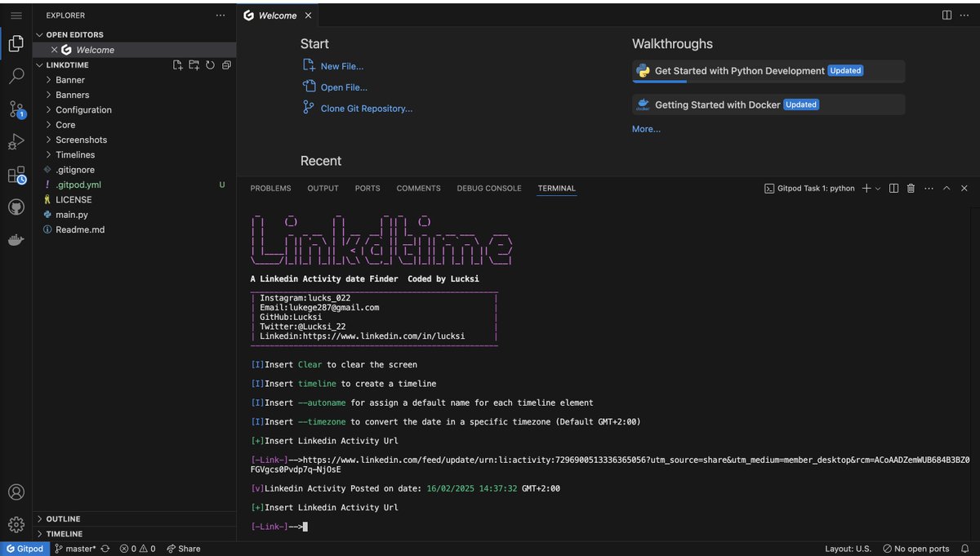Open the Run and Debug view
The width and height of the screenshot is (980, 556).
(16, 142)
